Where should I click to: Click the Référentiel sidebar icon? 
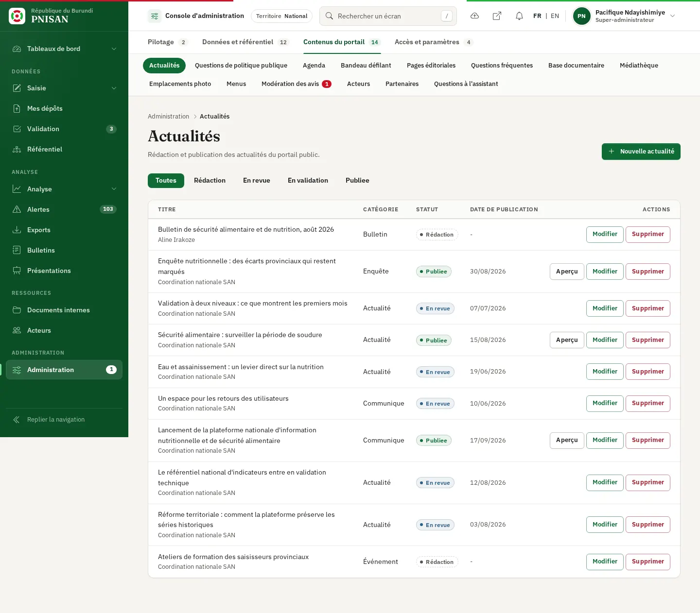[17, 149]
